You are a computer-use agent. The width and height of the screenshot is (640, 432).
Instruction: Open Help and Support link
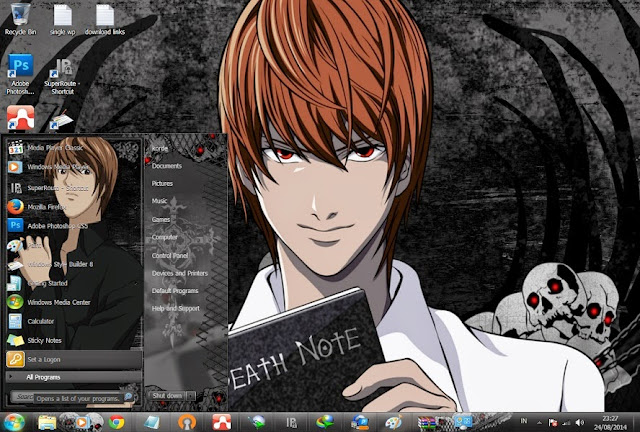[x=176, y=308]
